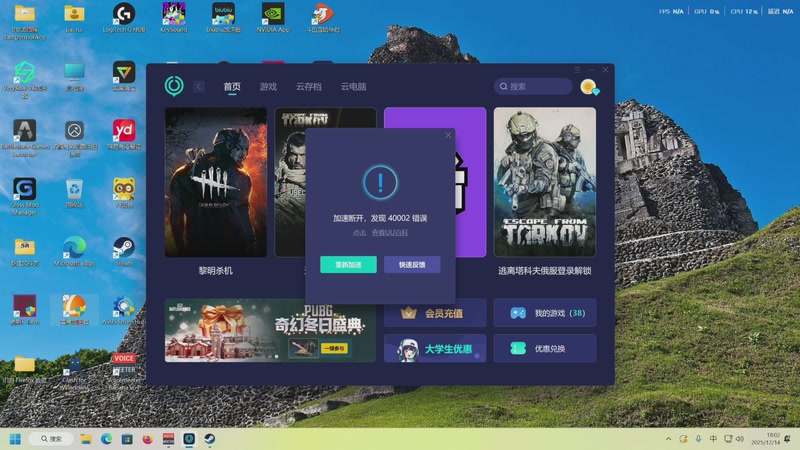Open the Windows Start menu
This screenshot has width=800, height=450.
(x=15, y=439)
